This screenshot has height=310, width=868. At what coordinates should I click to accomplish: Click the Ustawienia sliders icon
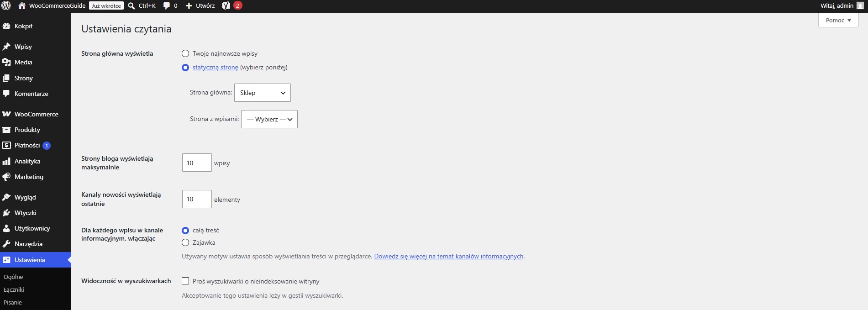(x=6, y=260)
